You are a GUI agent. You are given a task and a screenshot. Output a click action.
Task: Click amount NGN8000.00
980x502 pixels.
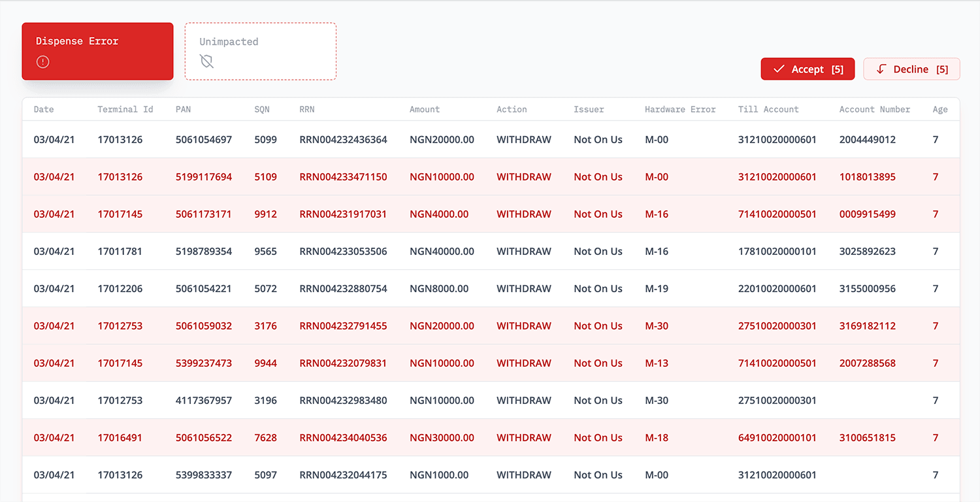[x=439, y=288]
